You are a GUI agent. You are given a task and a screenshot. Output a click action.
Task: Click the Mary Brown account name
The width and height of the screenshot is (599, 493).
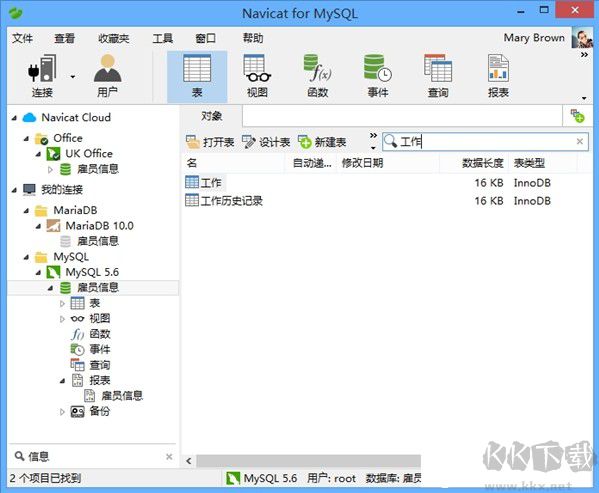[534, 38]
